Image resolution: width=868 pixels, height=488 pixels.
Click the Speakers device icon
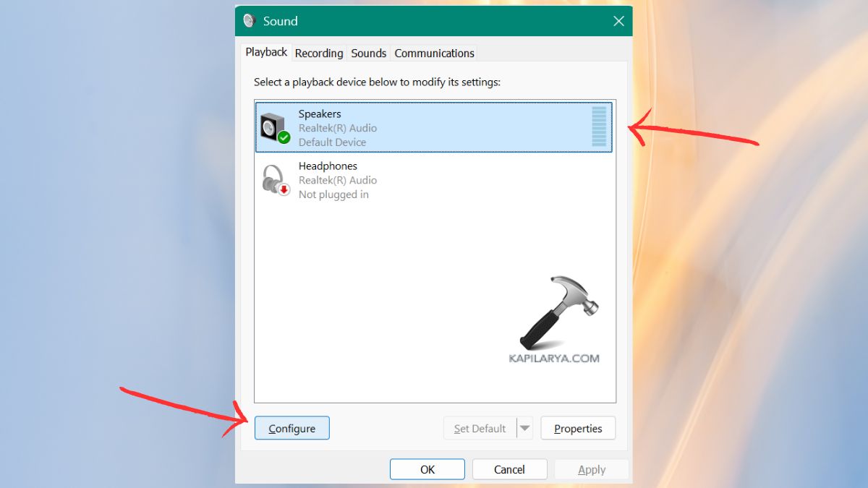[275, 128]
